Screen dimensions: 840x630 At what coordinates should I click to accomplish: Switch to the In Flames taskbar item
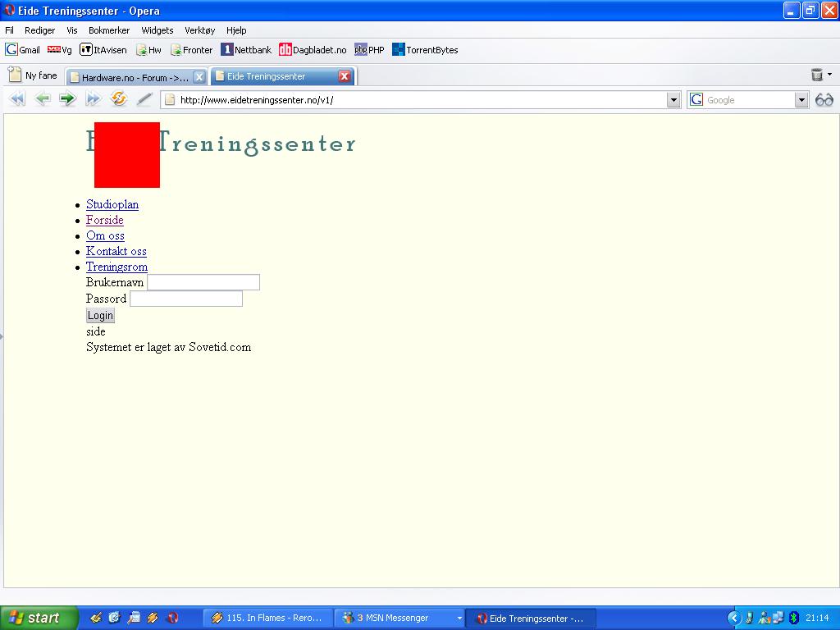(x=268, y=619)
